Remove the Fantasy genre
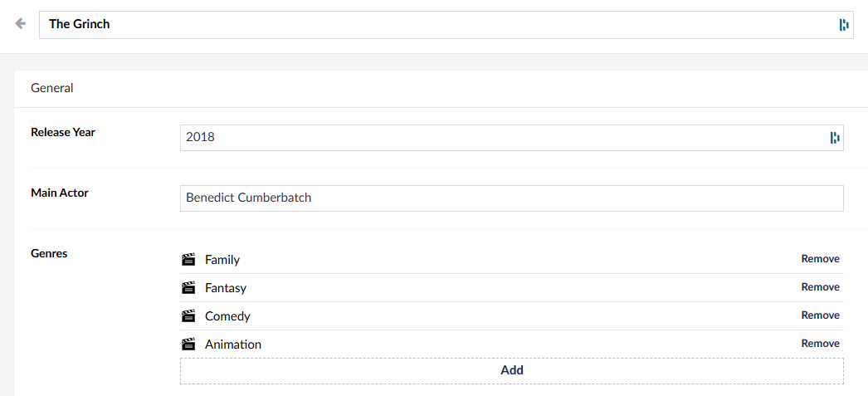This screenshot has height=396, width=868. tap(821, 287)
